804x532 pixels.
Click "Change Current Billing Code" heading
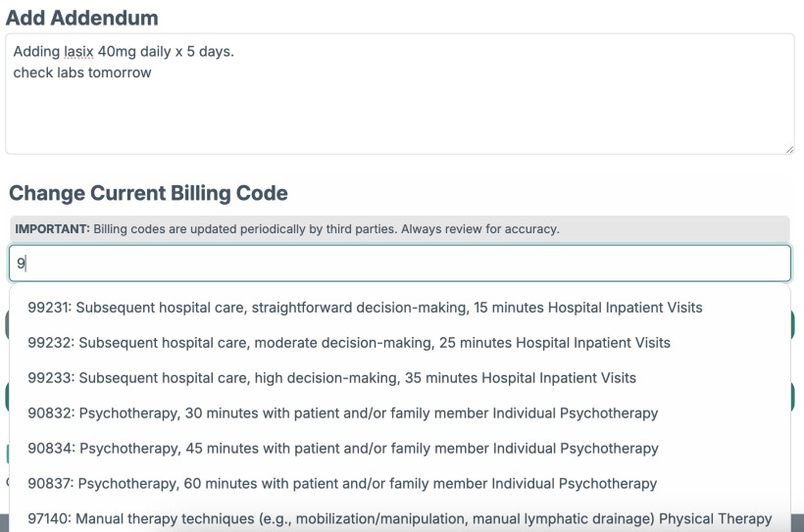pos(148,193)
